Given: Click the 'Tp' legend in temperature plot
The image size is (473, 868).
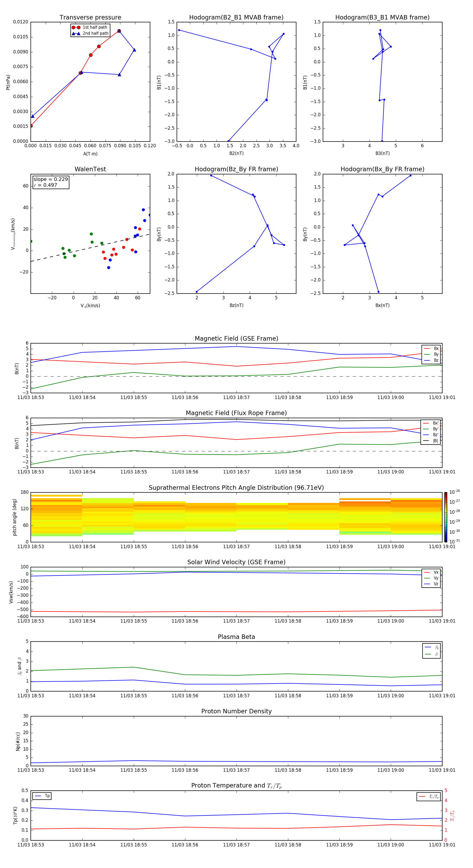Looking at the screenshot, I should point(42,796).
